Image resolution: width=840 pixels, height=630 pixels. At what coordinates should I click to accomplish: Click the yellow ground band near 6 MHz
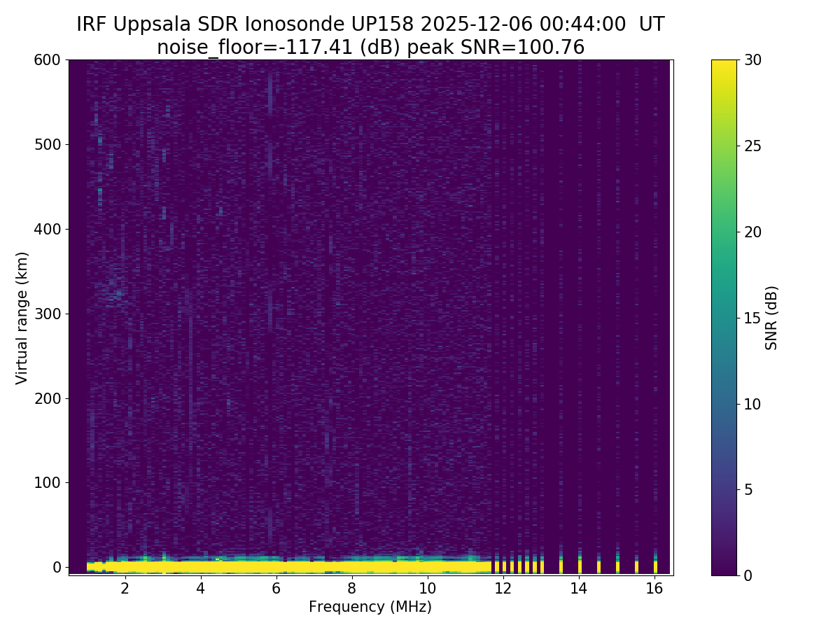pyautogui.click(x=276, y=566)
